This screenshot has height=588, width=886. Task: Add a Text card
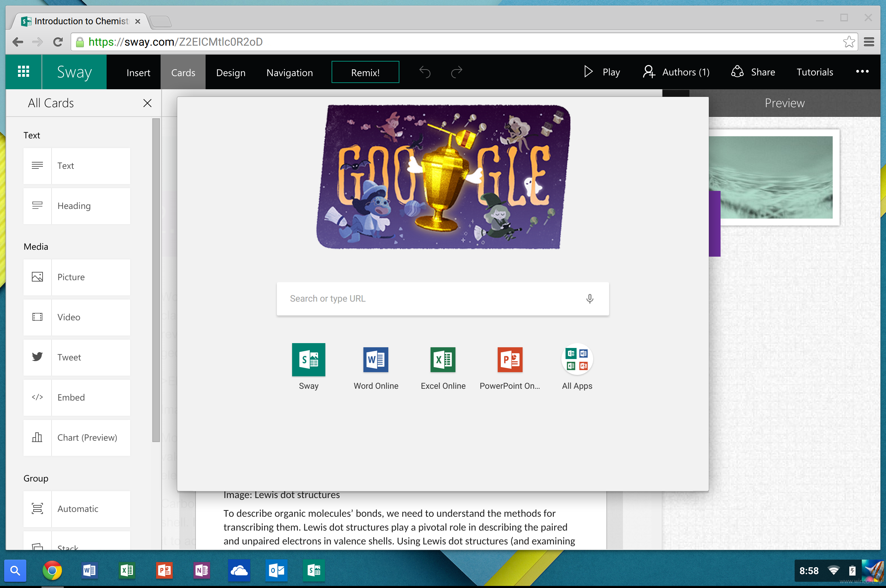click(76, 166)
